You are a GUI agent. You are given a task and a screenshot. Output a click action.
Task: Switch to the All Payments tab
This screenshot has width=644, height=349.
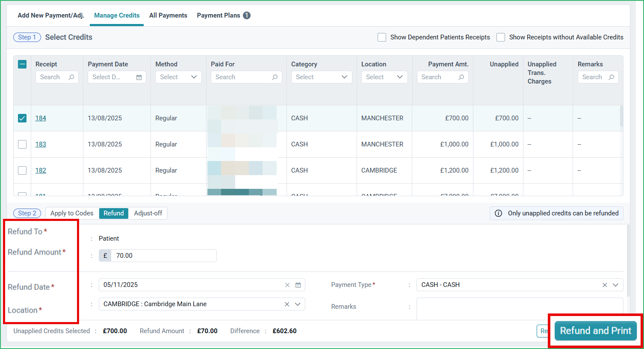tap(168, 15)
